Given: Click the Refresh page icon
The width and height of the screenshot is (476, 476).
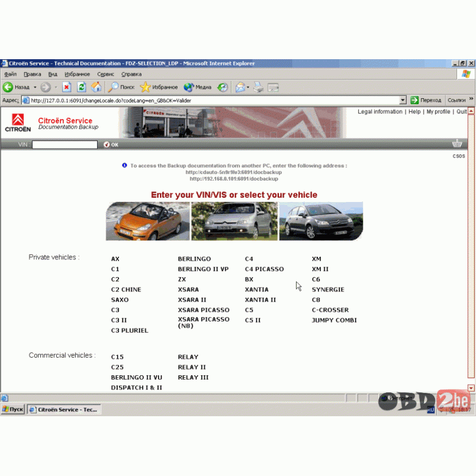Looking at the screenshot, I should (81, 87).
